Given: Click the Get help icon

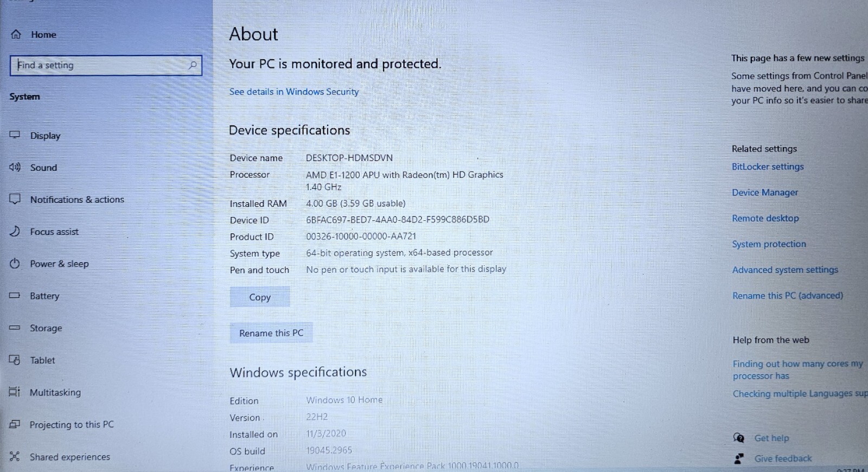Looking at the screenshot, I should [739, 438].
